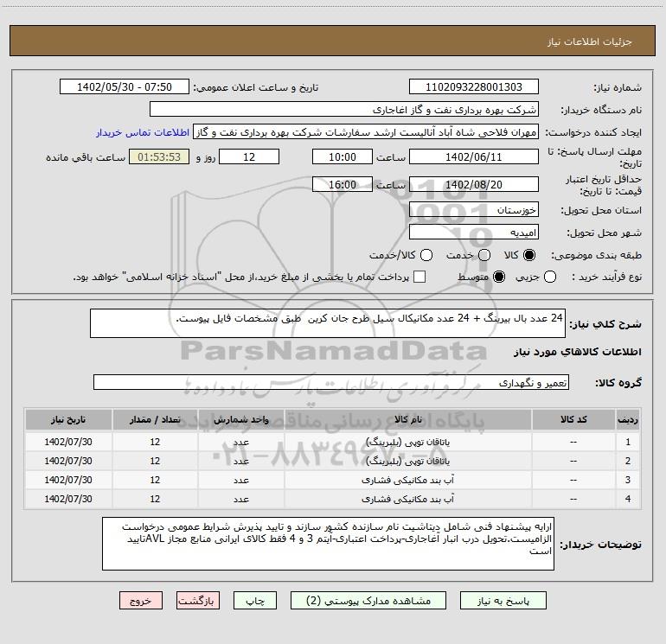Viewport: 666px width, 644px height.
Task: Click row 1 item name یاتاقان توپی
Action: pos(407,442)
